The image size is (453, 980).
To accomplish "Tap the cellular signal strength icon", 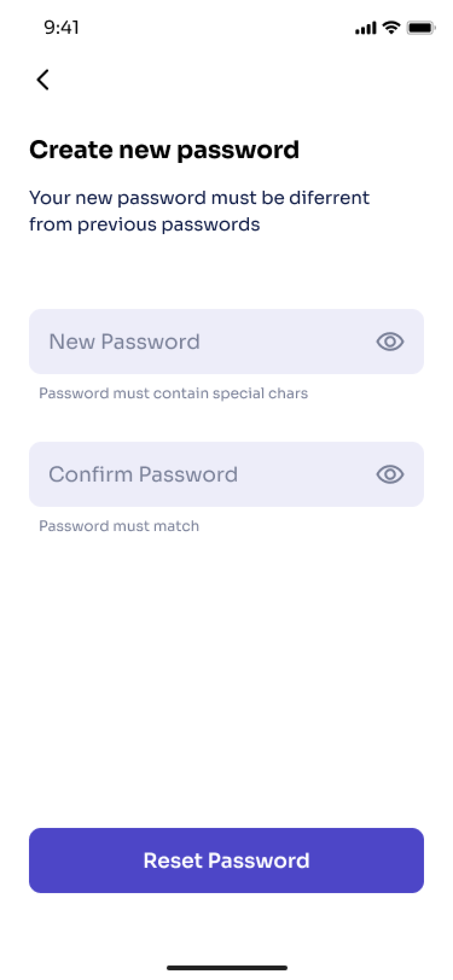I will click(x=366, y=28).
